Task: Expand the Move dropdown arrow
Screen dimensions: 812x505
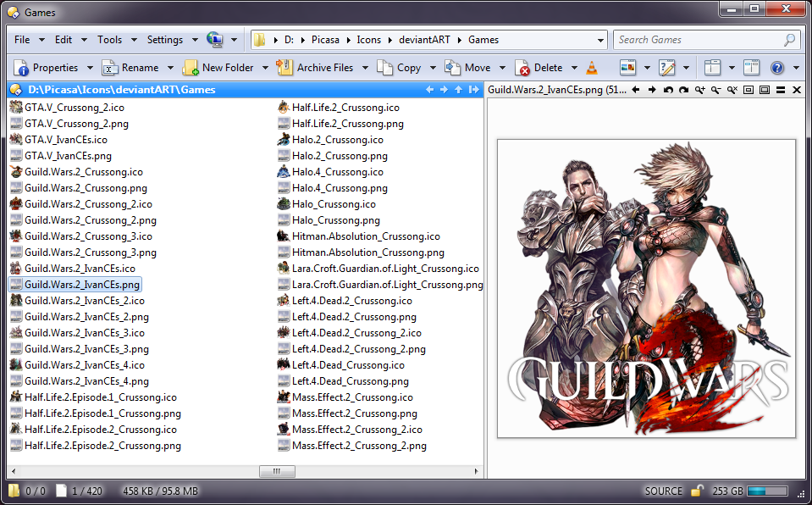Action: 502,68
